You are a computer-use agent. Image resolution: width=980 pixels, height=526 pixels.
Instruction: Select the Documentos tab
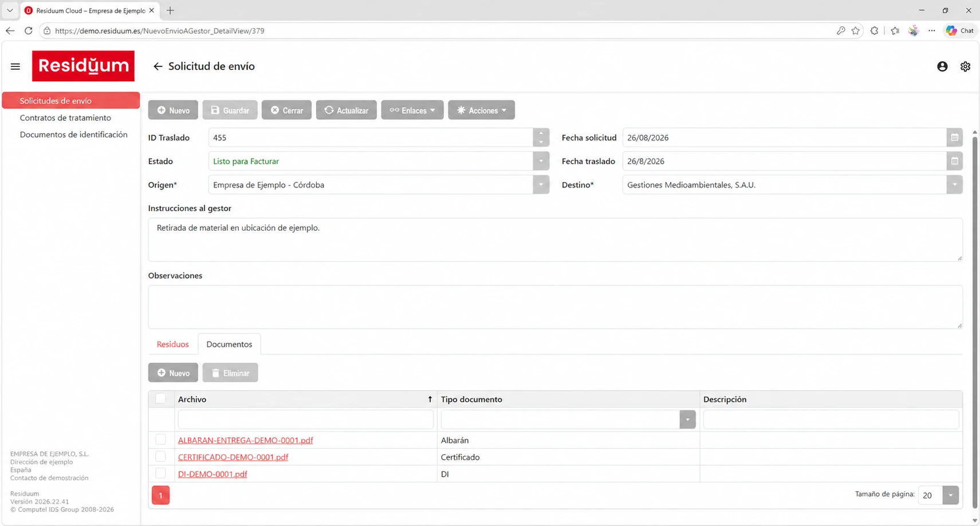point(229,344)
